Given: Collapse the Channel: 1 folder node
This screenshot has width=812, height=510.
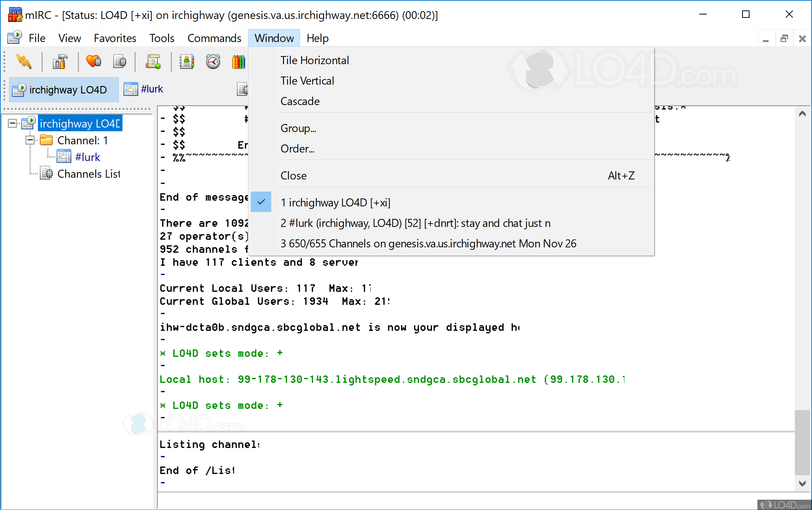Looking at the screenshot, I should coord(30,140).
